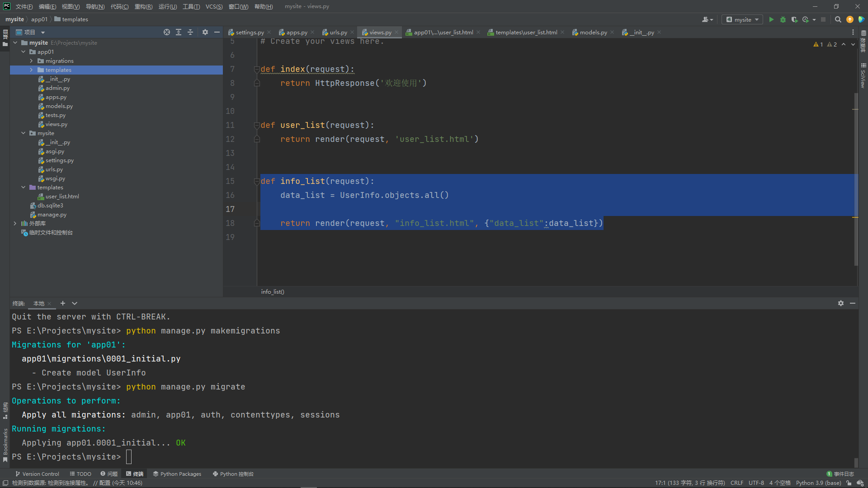Go to previous highlighted error arrow

(844, 44)
